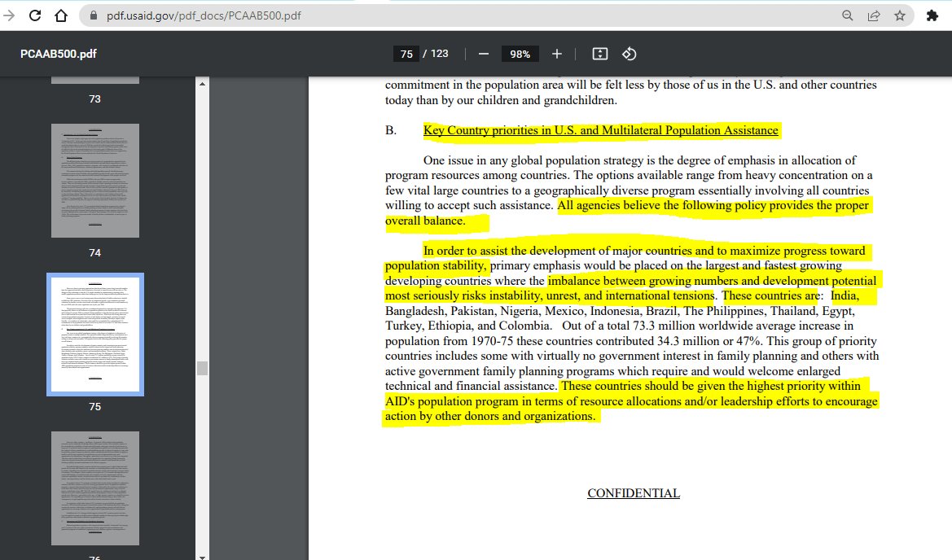Click the browser forward arrow

(8, 15)
